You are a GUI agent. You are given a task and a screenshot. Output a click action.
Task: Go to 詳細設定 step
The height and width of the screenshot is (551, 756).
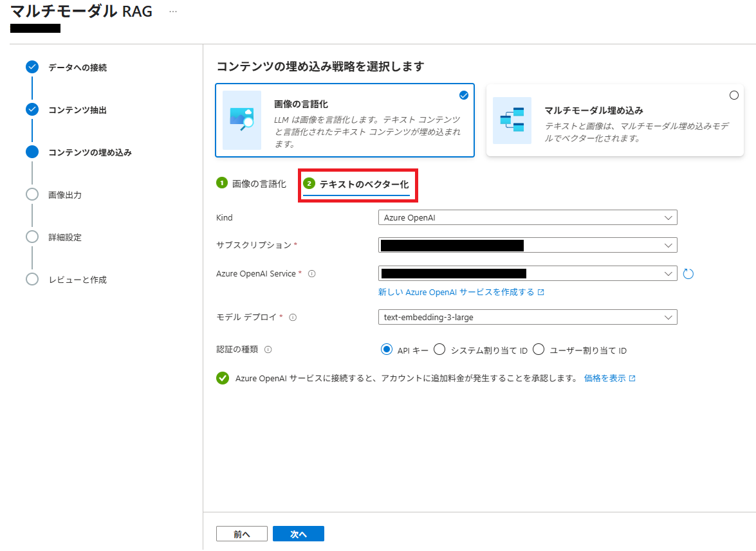click(x=65, y=237)
